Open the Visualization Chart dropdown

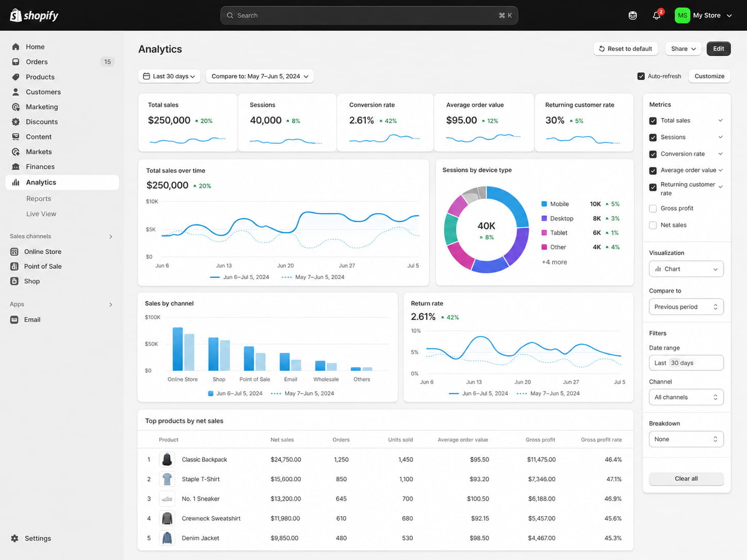[686, 269]
